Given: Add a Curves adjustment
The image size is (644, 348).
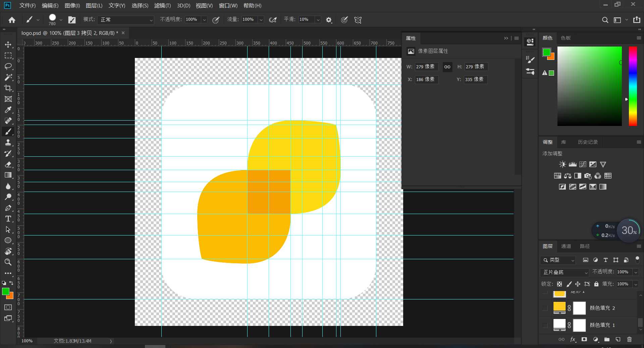Looking at the screenshot, I should (x=583, y=164).
